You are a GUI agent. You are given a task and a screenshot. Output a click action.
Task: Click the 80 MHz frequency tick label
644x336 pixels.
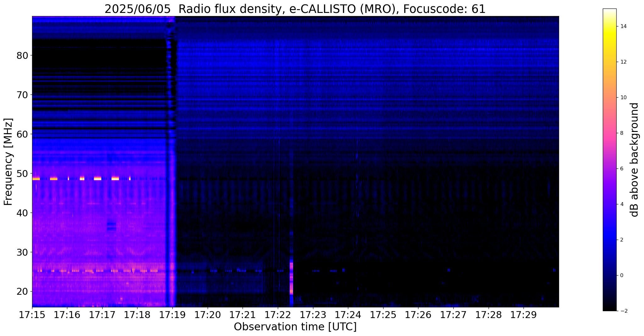pos(22,55)
